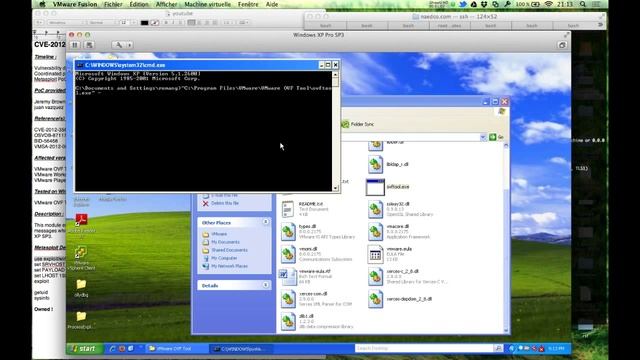
Task: Open the Machine virtuelle menu
Action: pyautogui.click(x=207, y=4)
